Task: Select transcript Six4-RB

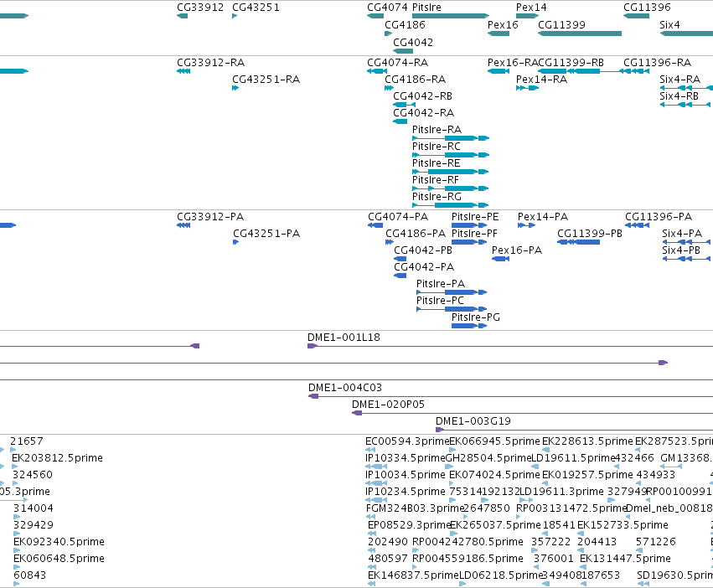Action: point(685,105)
